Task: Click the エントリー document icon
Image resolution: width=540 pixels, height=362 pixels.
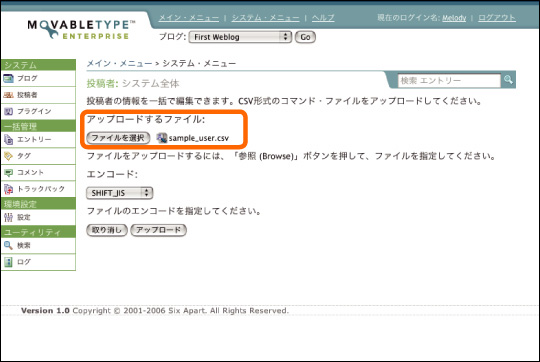Action: coord(8,139)
